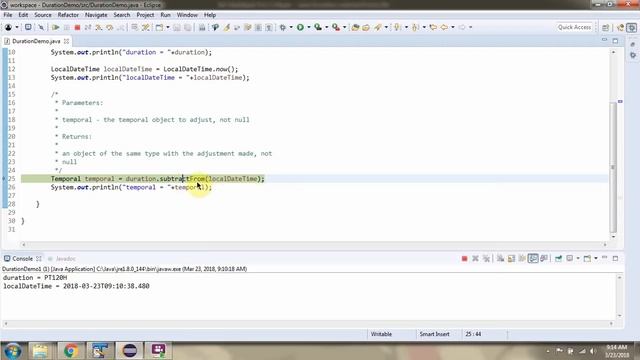640x360 pixels.
Task: Open the Run button dropdown arrow
Action: 309,27
